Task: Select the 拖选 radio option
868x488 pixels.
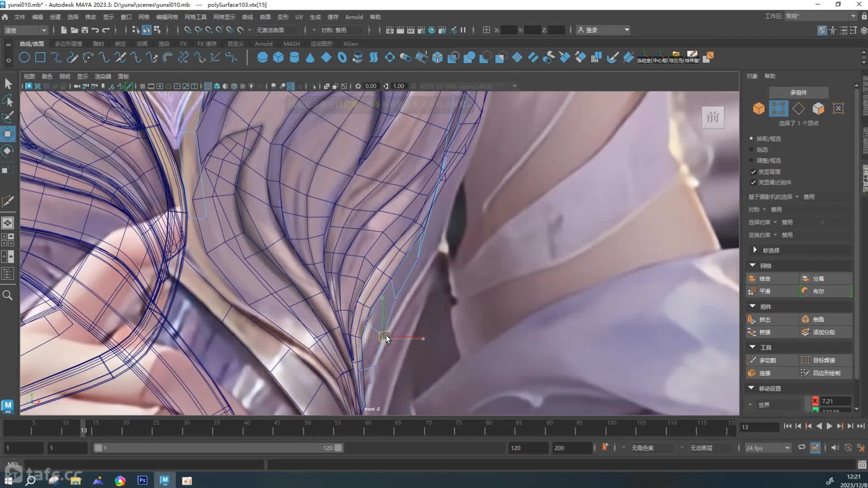Action: pos(751,150)
